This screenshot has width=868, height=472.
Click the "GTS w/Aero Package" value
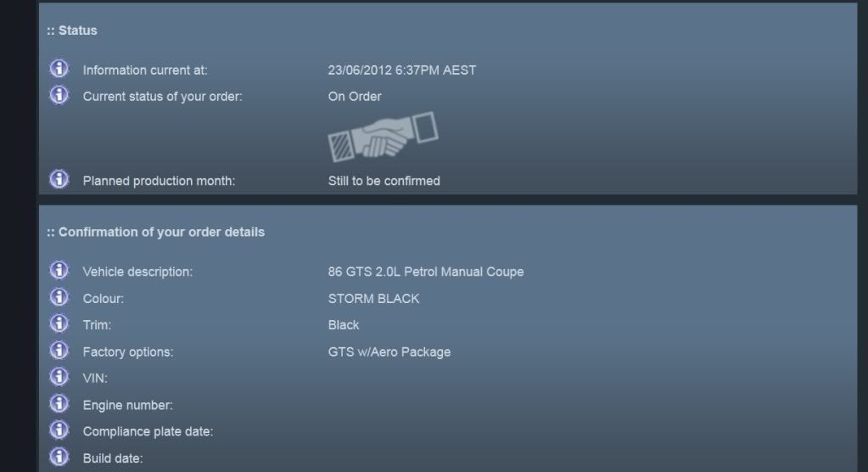pos(389,352)
